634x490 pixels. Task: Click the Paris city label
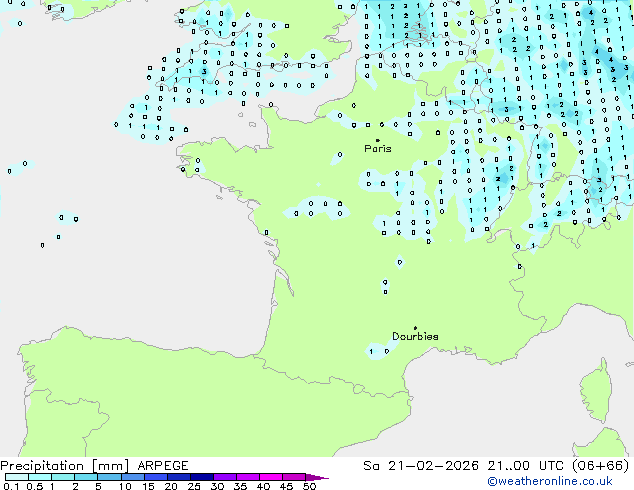(378, 149)
